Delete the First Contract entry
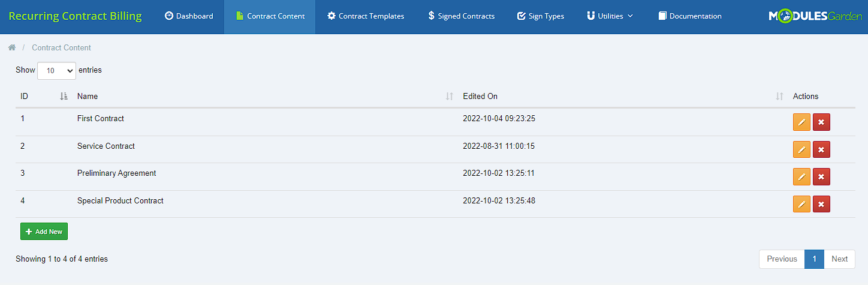 click(821, 122)
